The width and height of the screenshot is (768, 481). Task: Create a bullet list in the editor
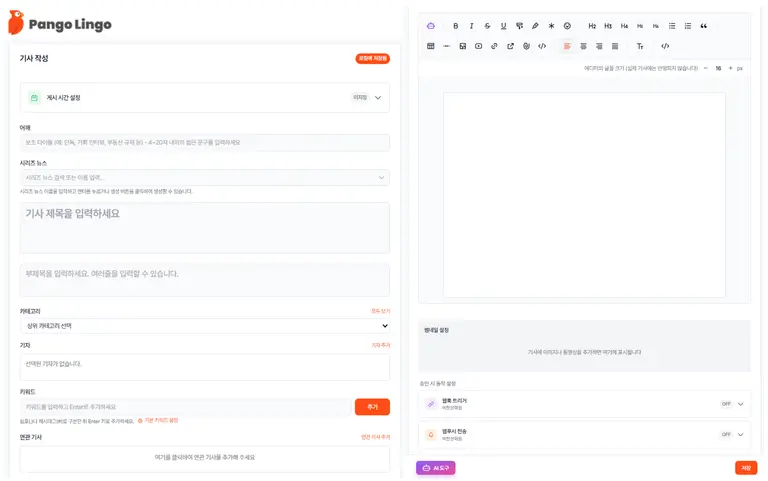(672, 26)
